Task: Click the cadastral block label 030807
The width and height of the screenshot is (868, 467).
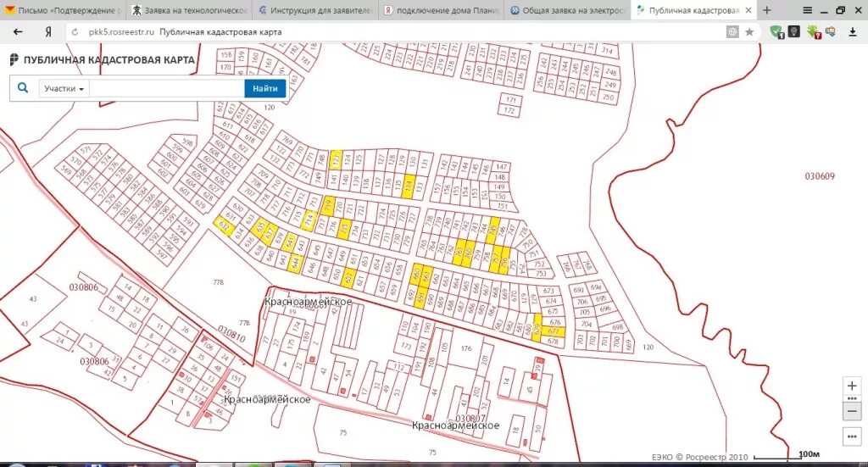Action: 470,419
